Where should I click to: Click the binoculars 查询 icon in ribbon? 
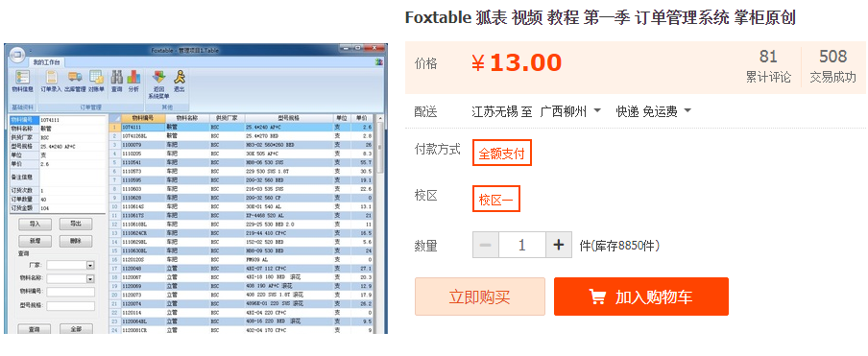click(117, 82)
